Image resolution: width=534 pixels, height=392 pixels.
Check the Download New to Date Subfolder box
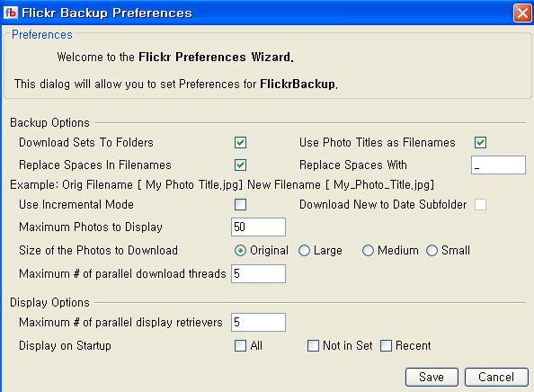coord(481,205)
